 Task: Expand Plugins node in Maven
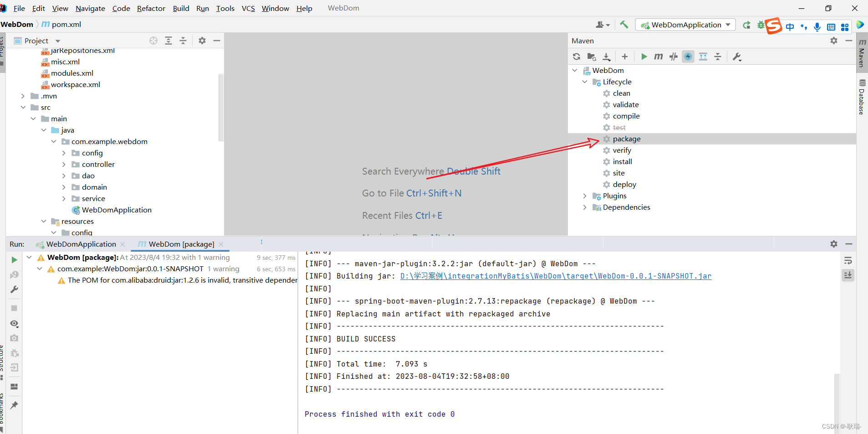(585, 196)
